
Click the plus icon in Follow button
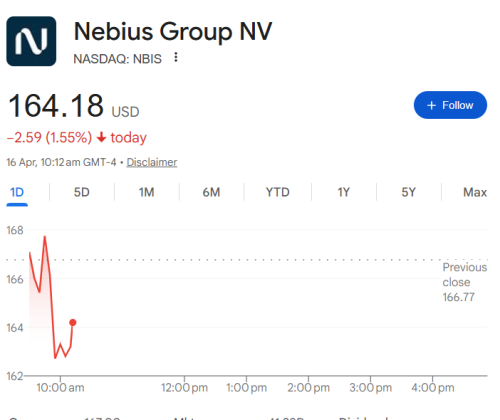click(431, 105)
